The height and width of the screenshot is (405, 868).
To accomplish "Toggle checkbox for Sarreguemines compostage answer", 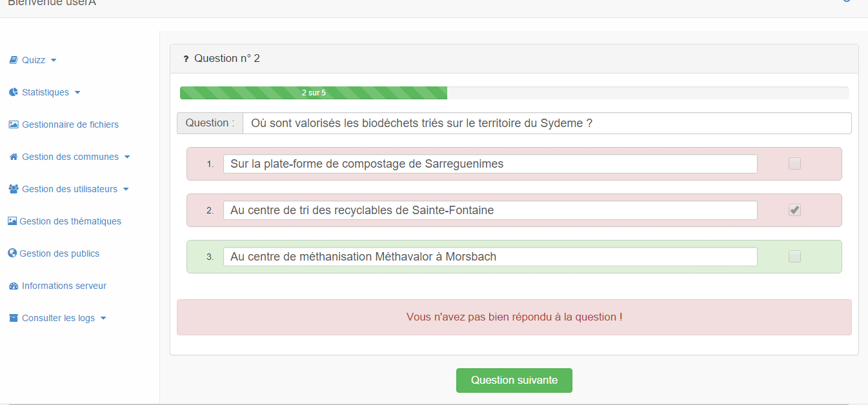I will click(794, 164).
